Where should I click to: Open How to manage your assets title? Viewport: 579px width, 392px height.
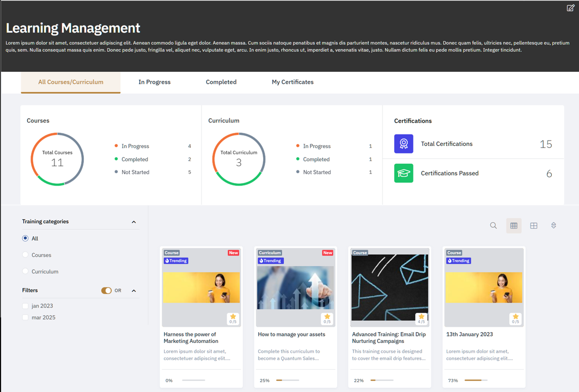[291, 334]
